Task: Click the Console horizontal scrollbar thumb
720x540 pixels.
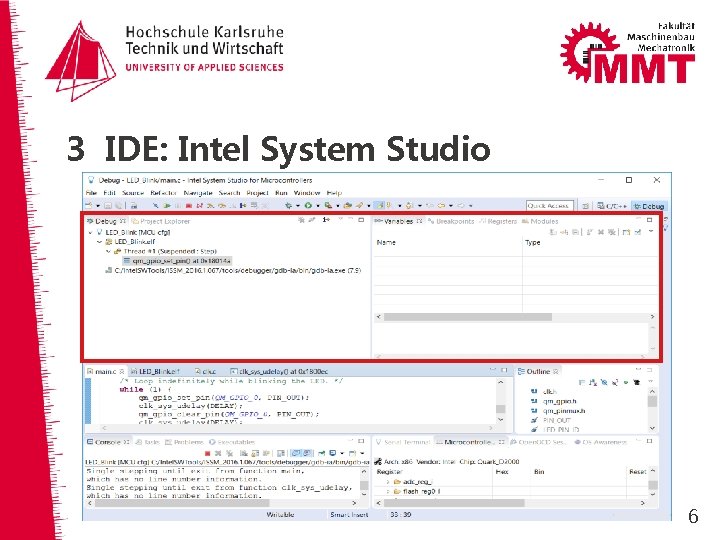Action: [x=181, y=503]
